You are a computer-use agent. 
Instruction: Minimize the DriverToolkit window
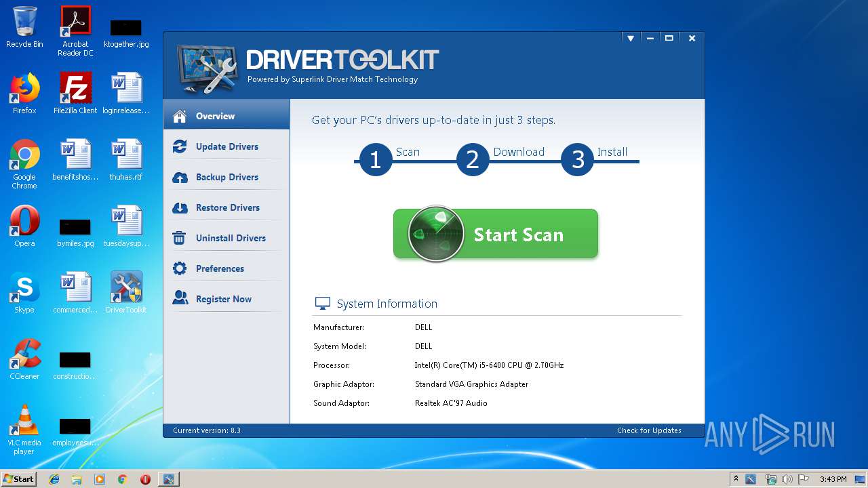pyautogui.click(x=650, y=39)
